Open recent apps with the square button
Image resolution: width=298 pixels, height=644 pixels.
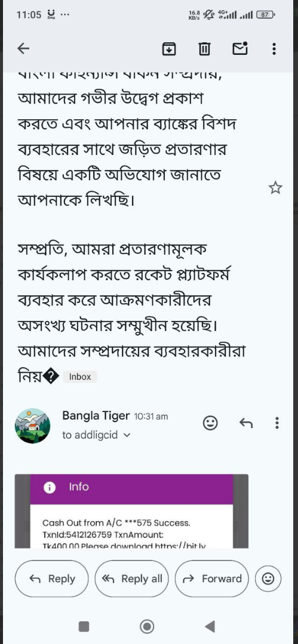click(x=84, y=626)
